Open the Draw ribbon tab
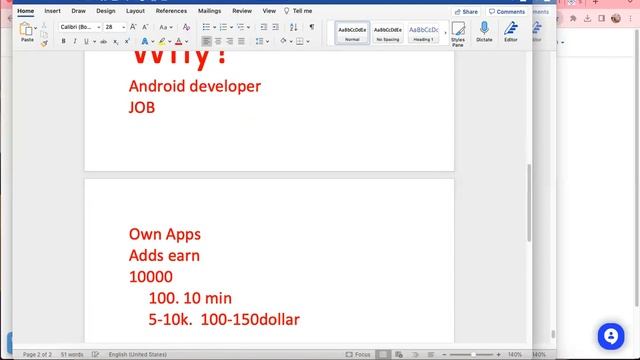The height and width of the screenshot is (360, 640). [x=78, y=11]
